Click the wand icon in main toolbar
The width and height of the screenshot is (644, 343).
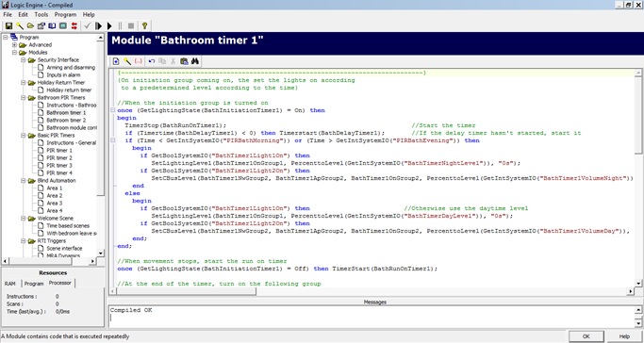pos(19,25)
